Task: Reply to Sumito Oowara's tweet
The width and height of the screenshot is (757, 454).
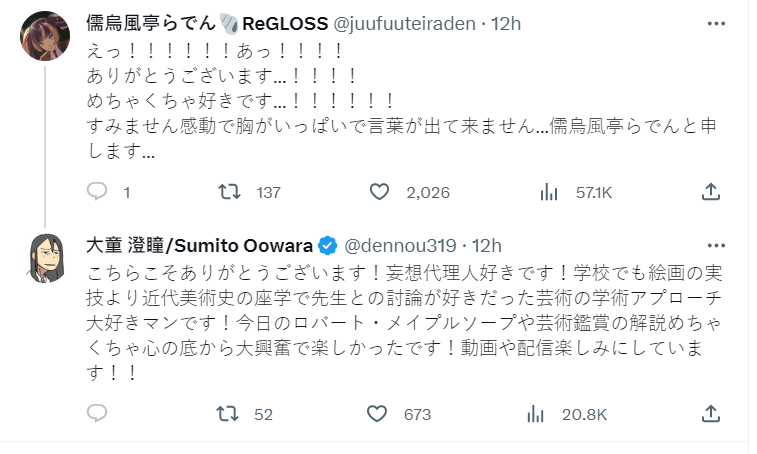Action: [x=97, y=414]
